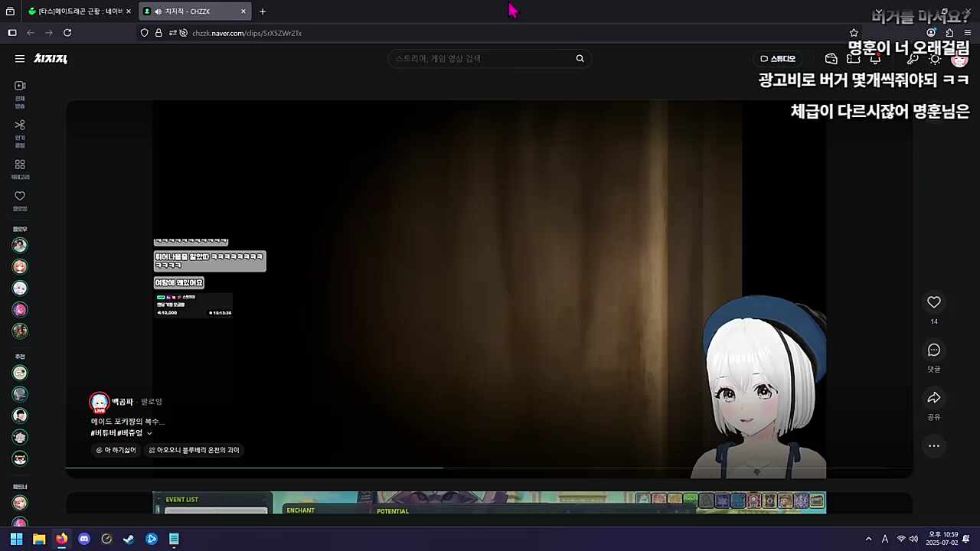Open the ticket icon in header

pyautogui.click(x=854, y=59)
